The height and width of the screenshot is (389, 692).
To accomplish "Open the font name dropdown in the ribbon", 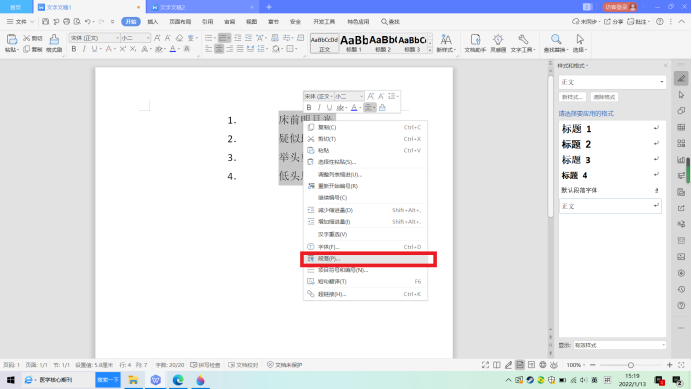I will tap(117, 38).
